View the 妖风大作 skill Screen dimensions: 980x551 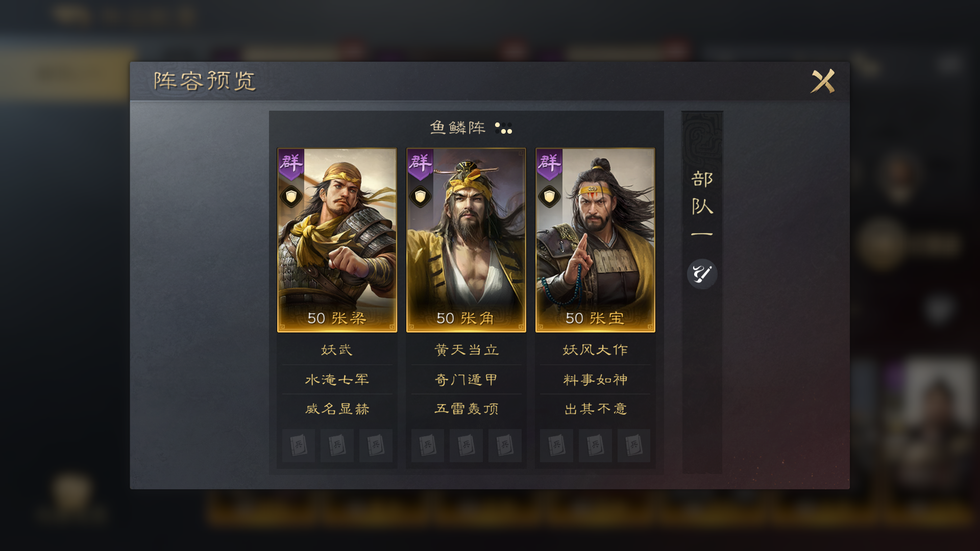pyautogui.click(x=595, y=350)
